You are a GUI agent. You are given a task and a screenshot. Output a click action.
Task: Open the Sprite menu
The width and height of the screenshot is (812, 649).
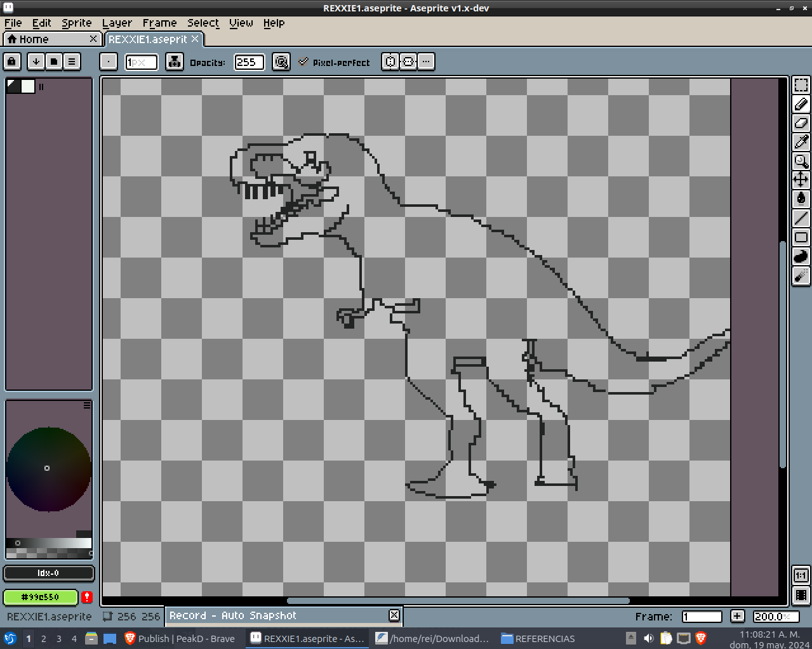click(77, 23)
